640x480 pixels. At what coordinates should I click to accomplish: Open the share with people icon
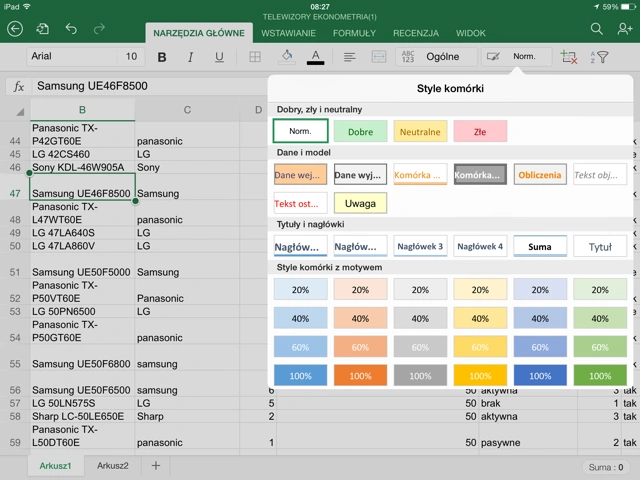tap(624, 29)
